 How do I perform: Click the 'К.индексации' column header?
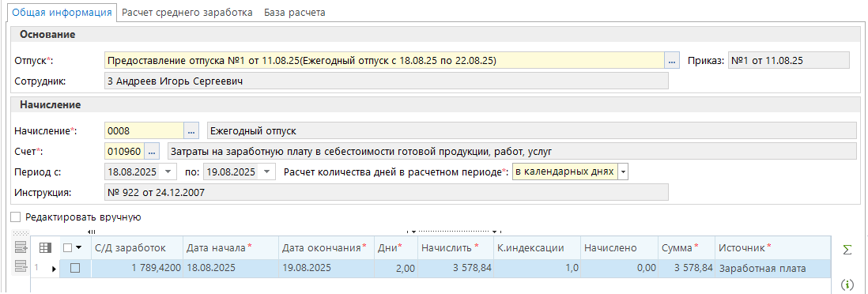(537, 248)
